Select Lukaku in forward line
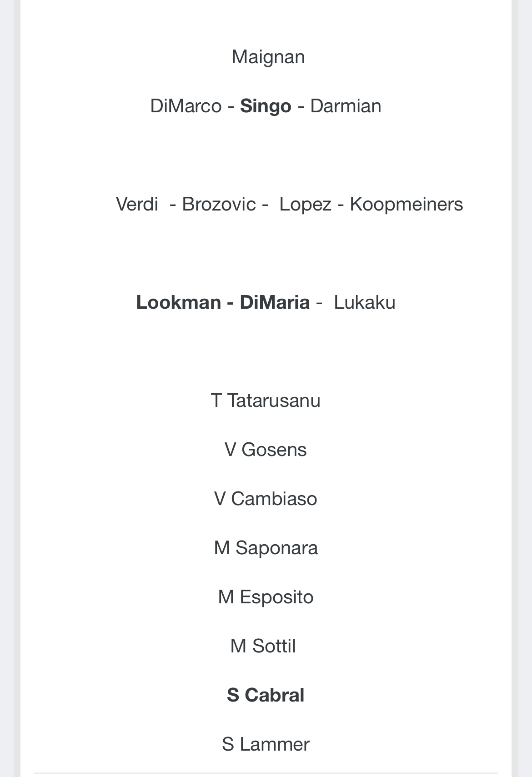The height and width of the screenshot is (777, 532). 365,302
